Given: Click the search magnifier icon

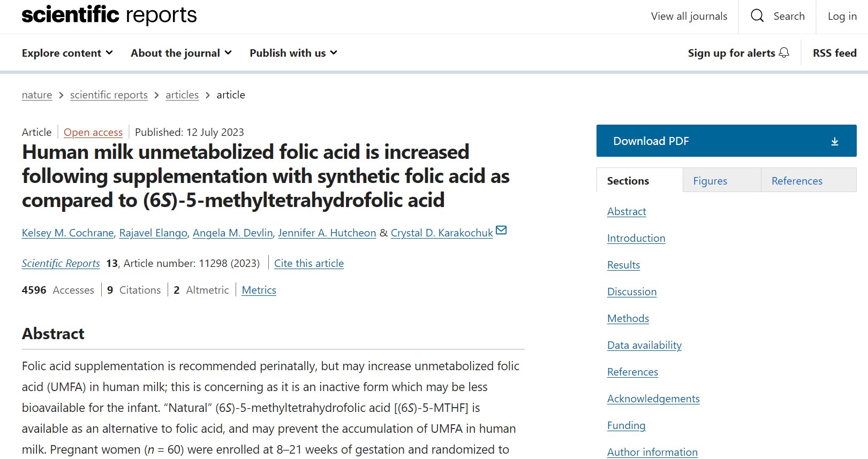Looking at the screenshot, I should pos(757,16).
